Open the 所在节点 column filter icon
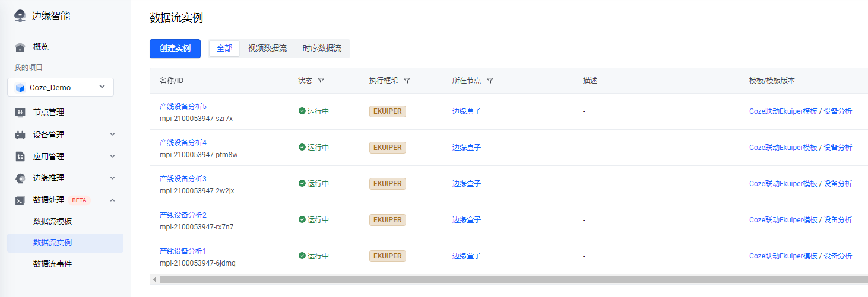868x297 pixels. [x=490, y=81]
